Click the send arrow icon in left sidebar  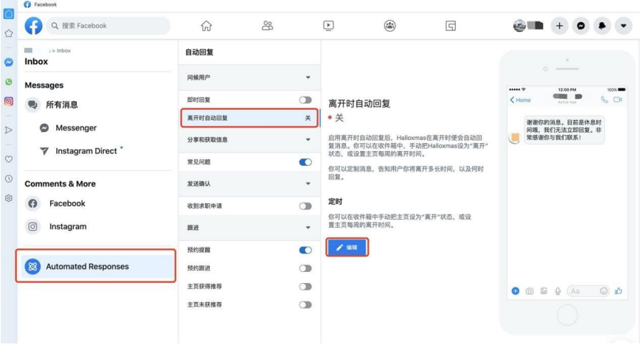(x=9, y=130)
